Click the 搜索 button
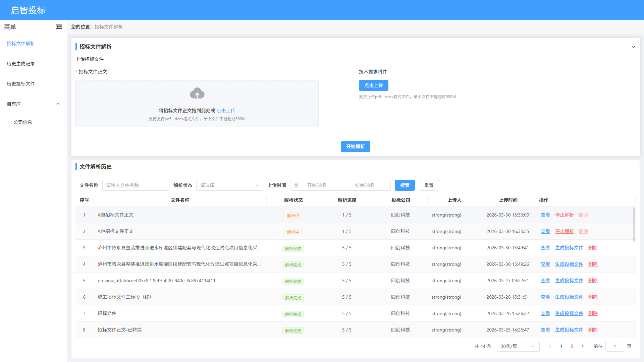 tap(405, 185)
